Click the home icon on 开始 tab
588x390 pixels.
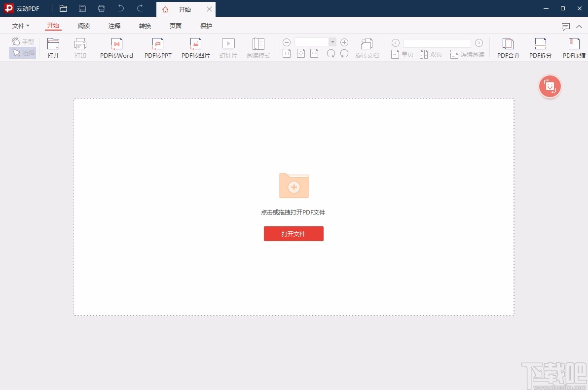tap(165, 9)
